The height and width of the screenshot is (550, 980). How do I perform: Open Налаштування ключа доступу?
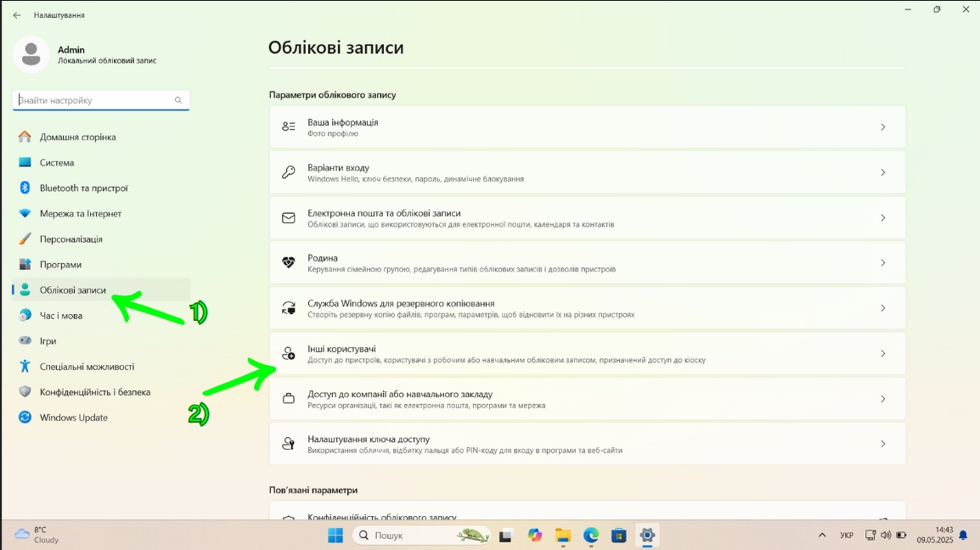(586, 444)
